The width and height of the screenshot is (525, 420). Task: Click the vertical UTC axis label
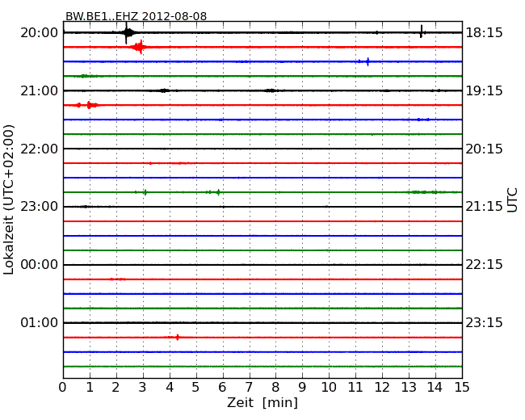(x=512, y=200)
